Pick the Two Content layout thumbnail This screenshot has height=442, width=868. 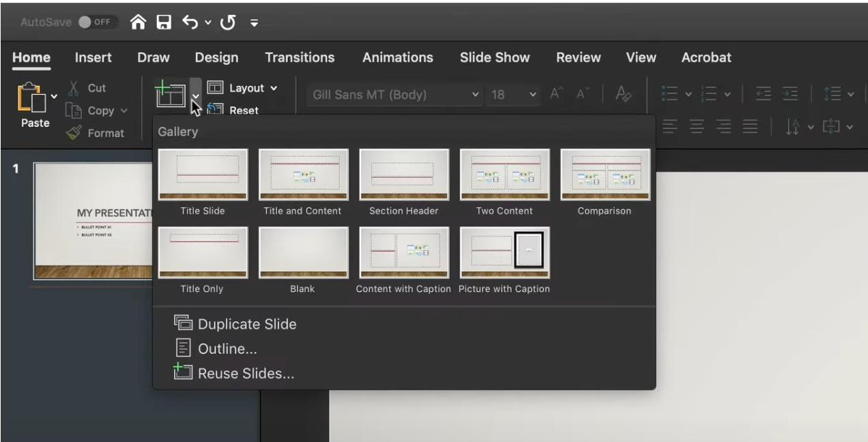pyautogui.click(x=504, y=175)
